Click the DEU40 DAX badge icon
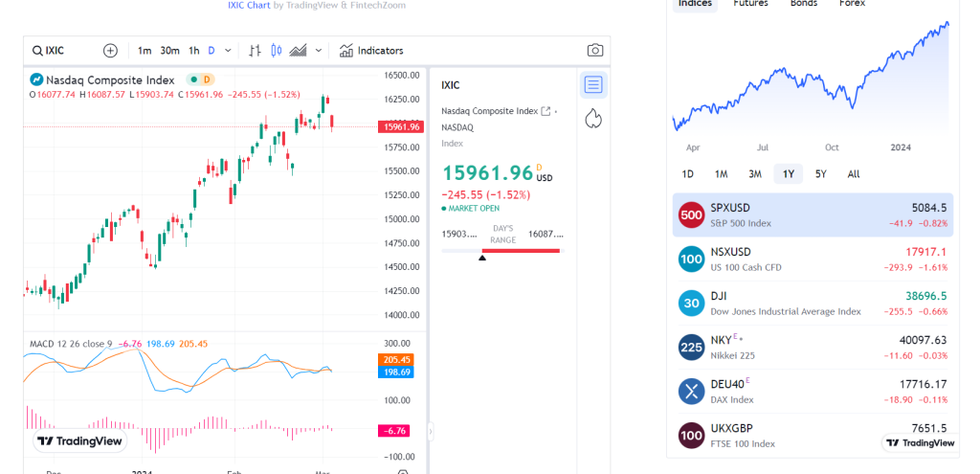 click(691, 392)
